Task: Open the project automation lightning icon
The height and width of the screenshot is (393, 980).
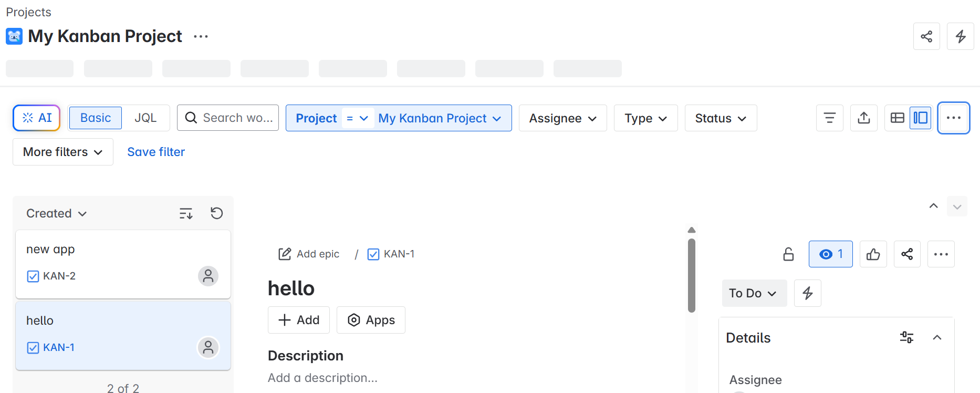Action: [x=960, y=36]
